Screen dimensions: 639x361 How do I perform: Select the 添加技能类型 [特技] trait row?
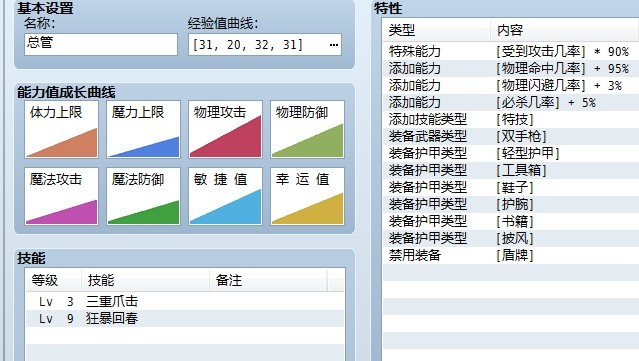click(511, 119)
